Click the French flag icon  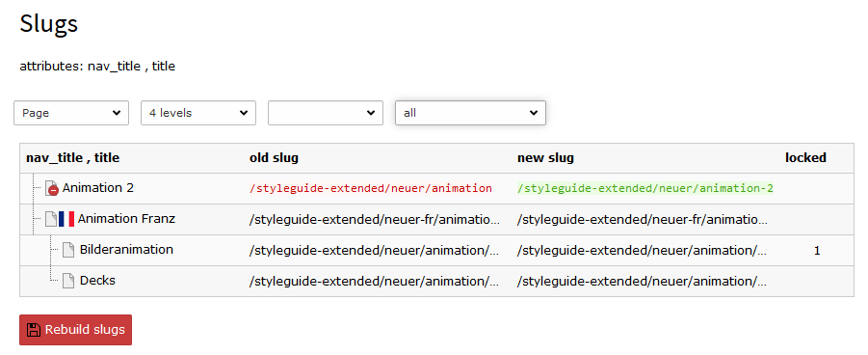66,219
